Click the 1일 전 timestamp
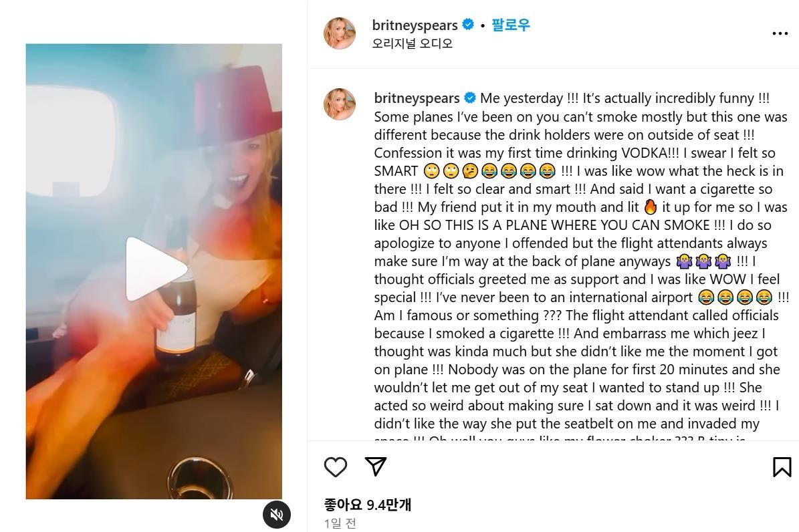 [340, 523]
